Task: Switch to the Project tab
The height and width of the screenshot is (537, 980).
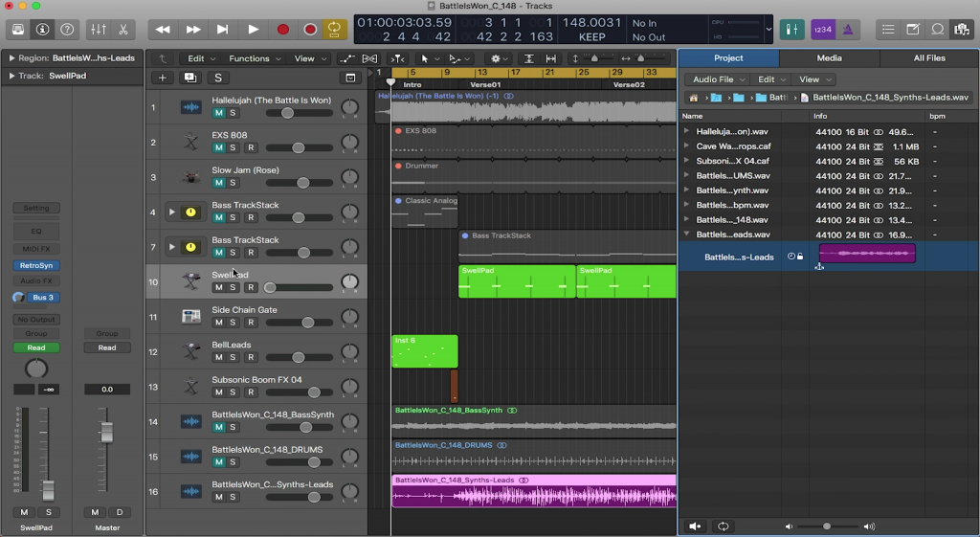Action: pyautogui.click(x=728, y=58)
